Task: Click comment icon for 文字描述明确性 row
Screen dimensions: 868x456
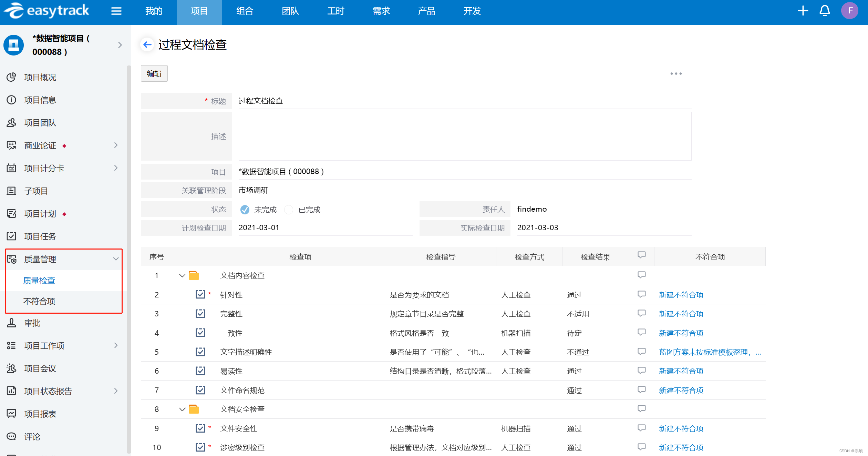Action: pos(641,352)
